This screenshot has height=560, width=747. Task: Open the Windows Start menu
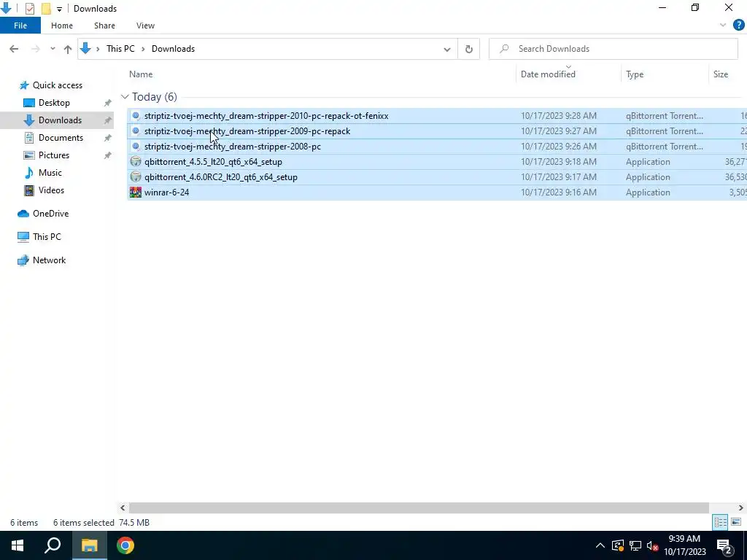pos(18,545)
